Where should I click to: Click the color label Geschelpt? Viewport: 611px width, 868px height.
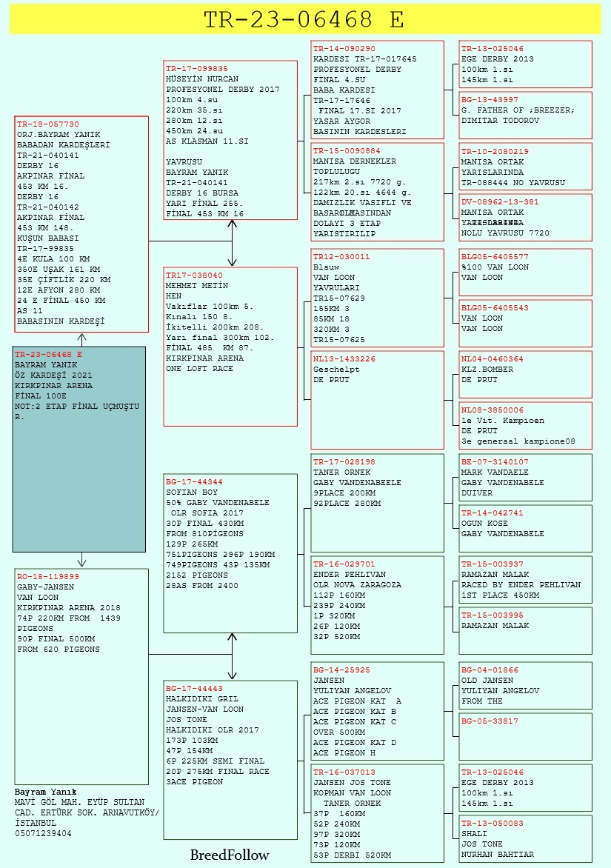pyautogui.click(x=336, y=370)
